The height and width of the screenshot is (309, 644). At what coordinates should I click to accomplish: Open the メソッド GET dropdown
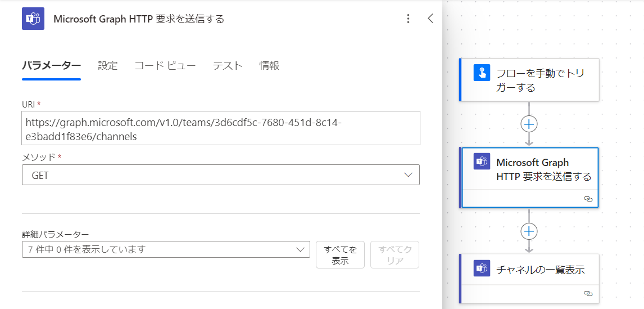[x=221, y=175]
